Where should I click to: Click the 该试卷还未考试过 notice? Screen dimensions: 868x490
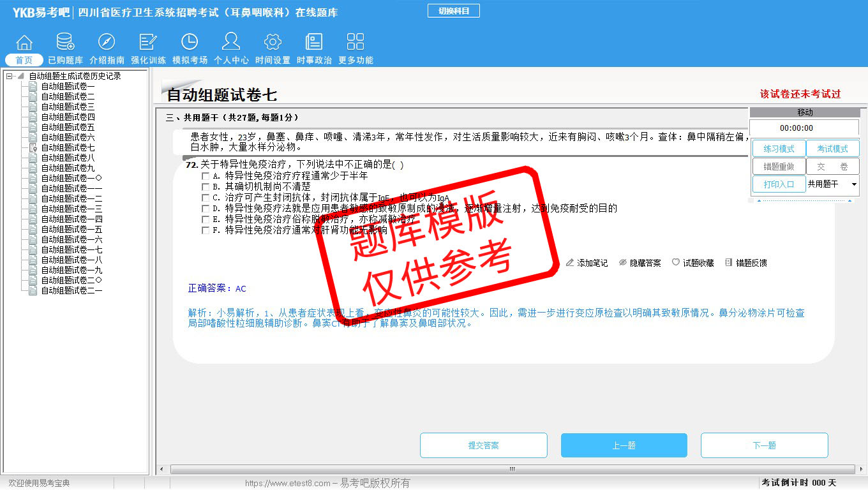pyautogui.click(x=800, y=94)
